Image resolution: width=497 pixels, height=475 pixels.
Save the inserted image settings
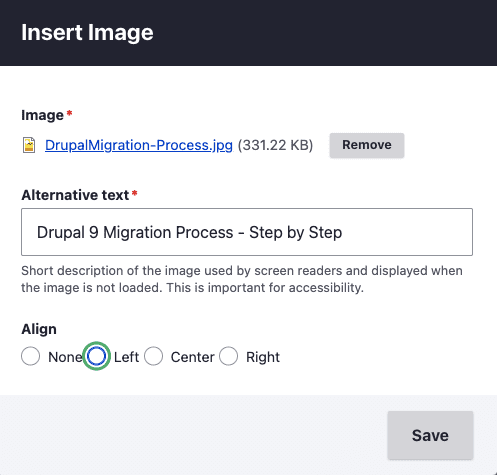click(430, 435)
